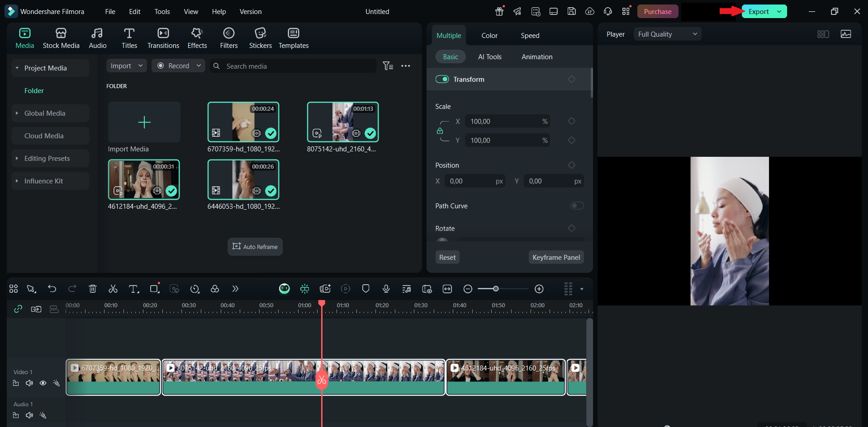This screenshot has width=868, height=427.
Task: Open the Keyframe Panel
Action: tap(556, 257)
